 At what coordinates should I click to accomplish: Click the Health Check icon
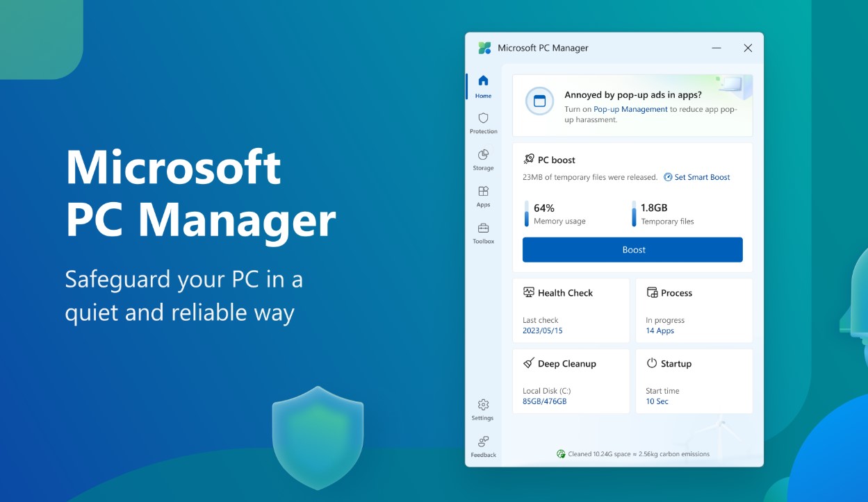(530, 292)
